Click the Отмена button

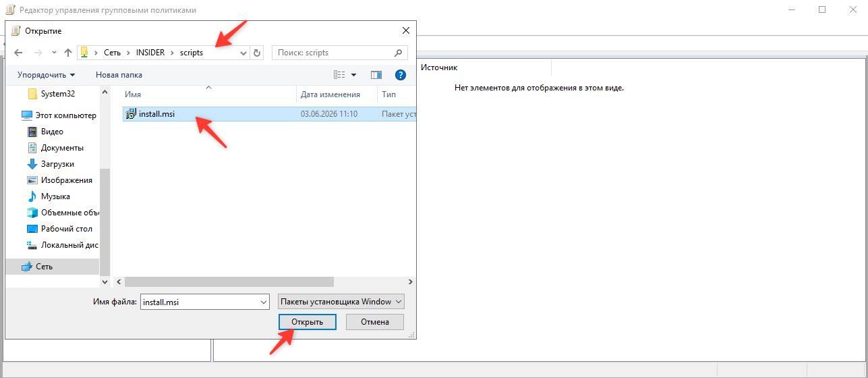coord(375,322)
